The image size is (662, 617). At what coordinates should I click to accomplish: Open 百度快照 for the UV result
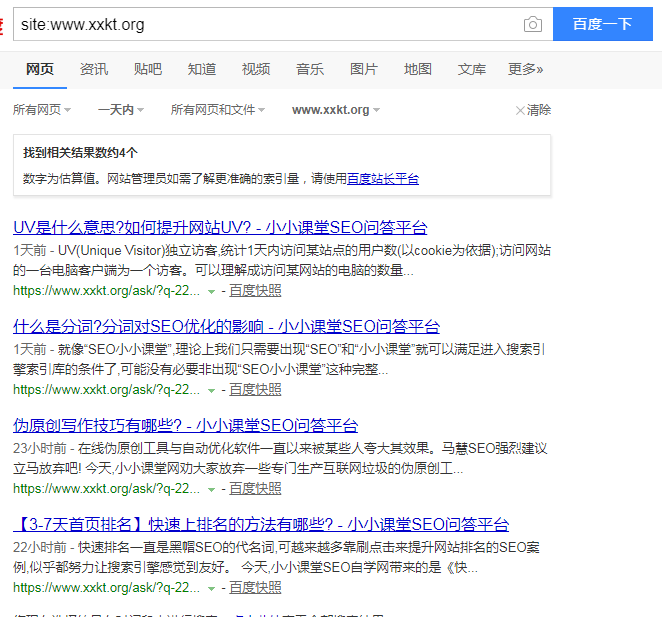click(x=255, y=291)
